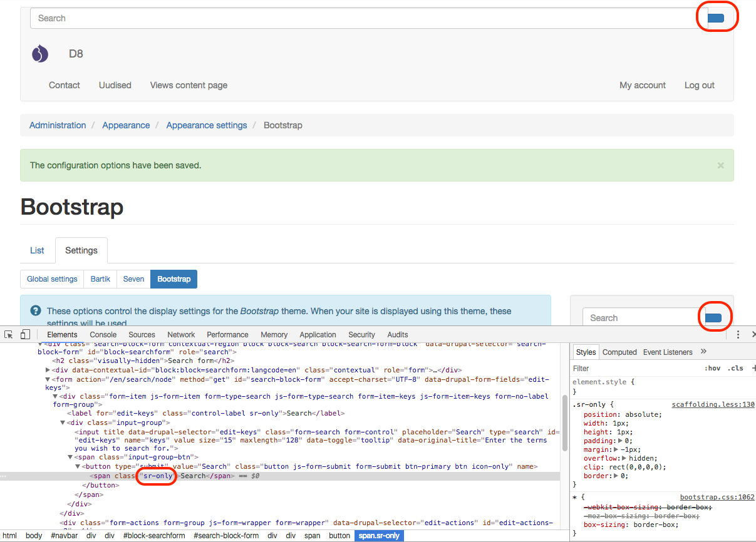Screen dimensions: 756x542
Task: Open the scaffolding.less:130 source link
Action: (x=713, y=404)
